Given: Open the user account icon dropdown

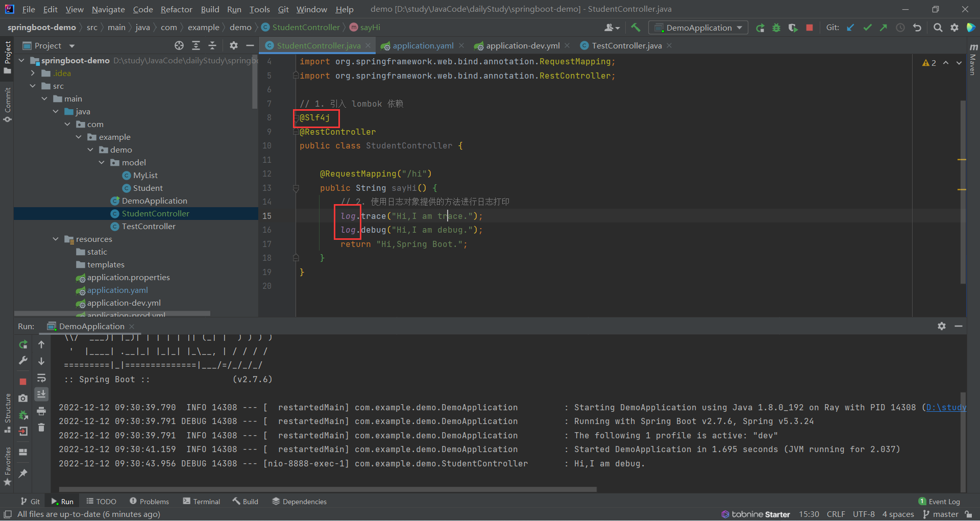Looking at the screenshot, I should 612,28.
